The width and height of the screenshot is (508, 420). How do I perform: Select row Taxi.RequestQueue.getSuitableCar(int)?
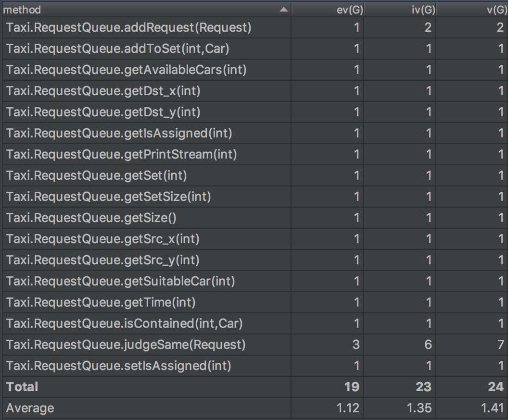254,281
